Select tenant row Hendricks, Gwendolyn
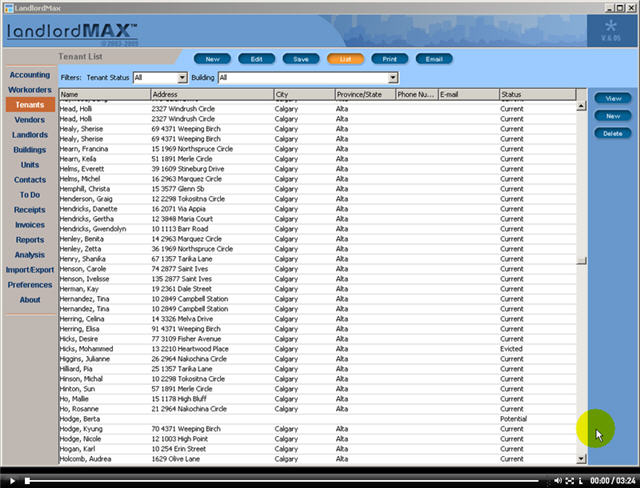 click(318, 229)
